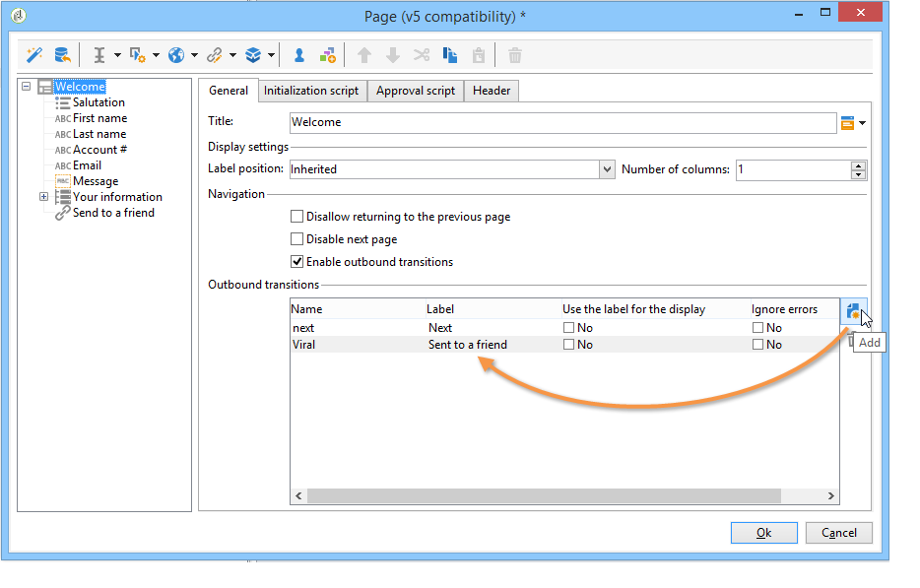Click the Ok button
Viewport: 920px width, 588px height.
[x=763, y=533]
